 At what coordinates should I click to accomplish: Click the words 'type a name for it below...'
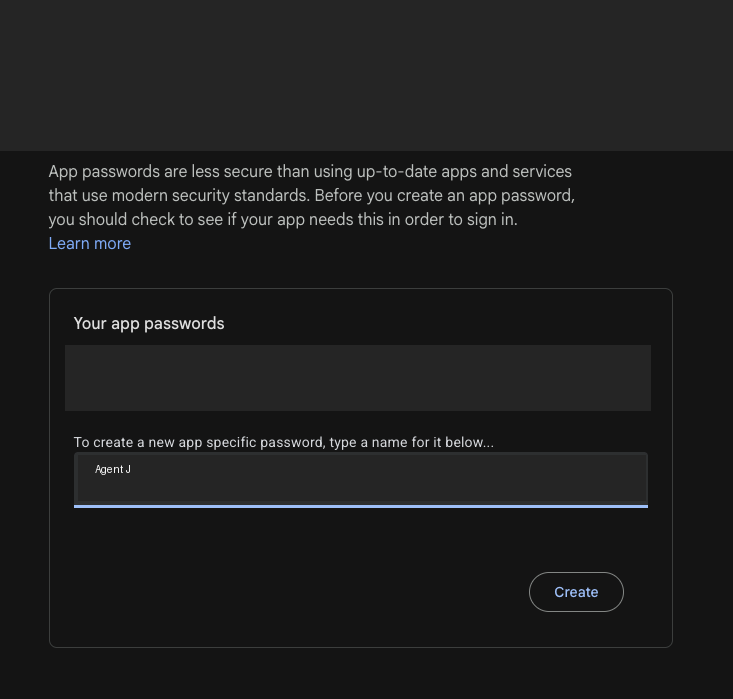tap(411, 442)
